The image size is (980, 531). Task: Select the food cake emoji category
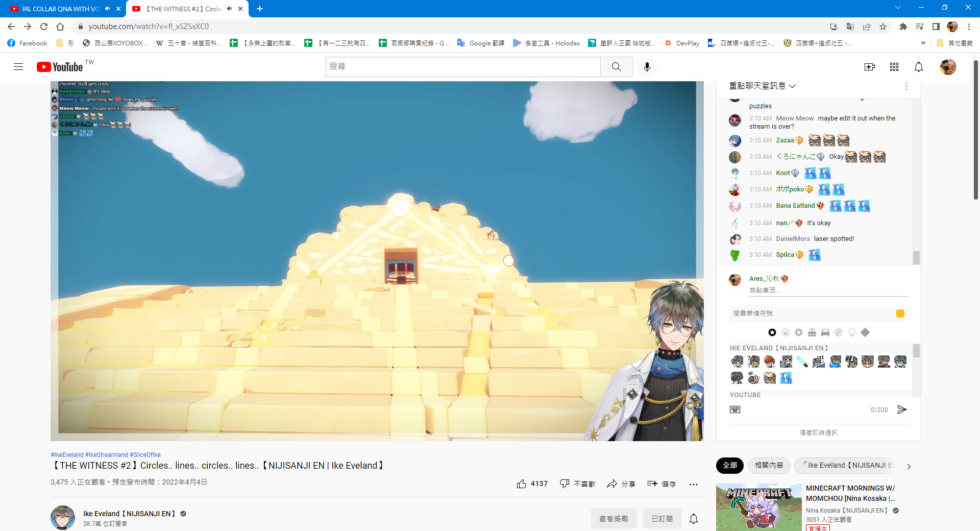point(812,332)
